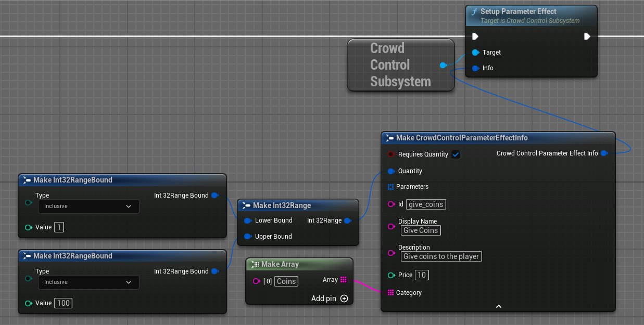The width and height of the screenshot is (644, 325).
Task: Open the upper node's Inclusive Type dropdown
Action: tap(89, 206)
